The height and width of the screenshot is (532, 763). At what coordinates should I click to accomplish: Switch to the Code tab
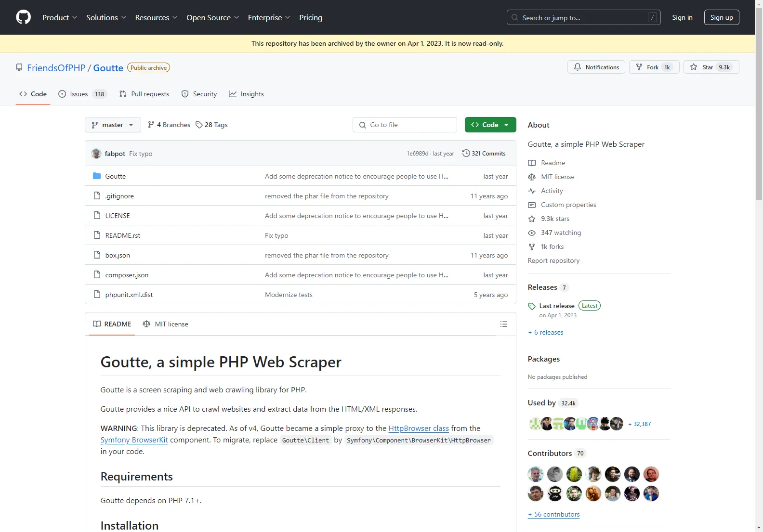33,94
